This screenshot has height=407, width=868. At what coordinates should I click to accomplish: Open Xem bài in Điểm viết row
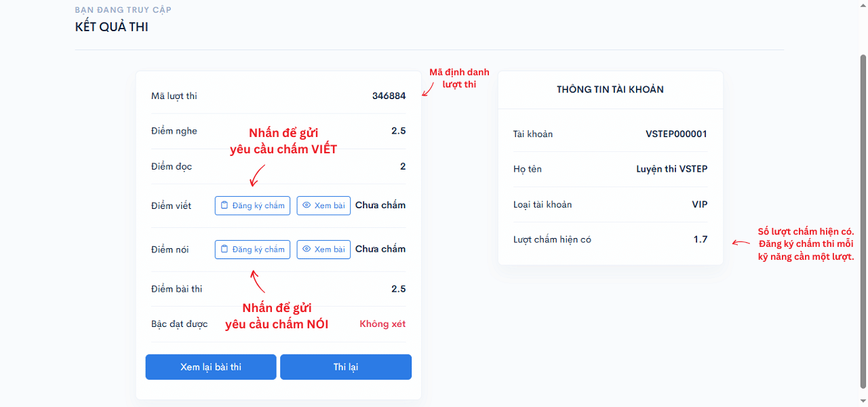tap(323, 206)
